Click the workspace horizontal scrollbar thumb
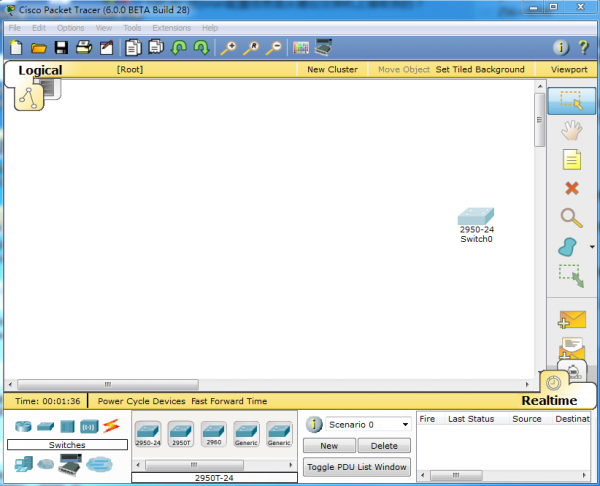Image resolution: width=600 pixels, height=486 pixels. [x=108, y=384]
